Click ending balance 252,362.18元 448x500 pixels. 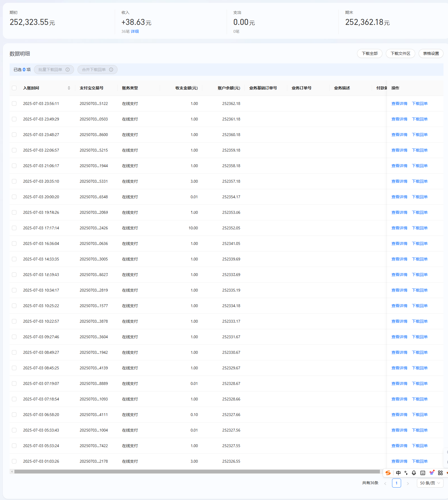[367, 22]
